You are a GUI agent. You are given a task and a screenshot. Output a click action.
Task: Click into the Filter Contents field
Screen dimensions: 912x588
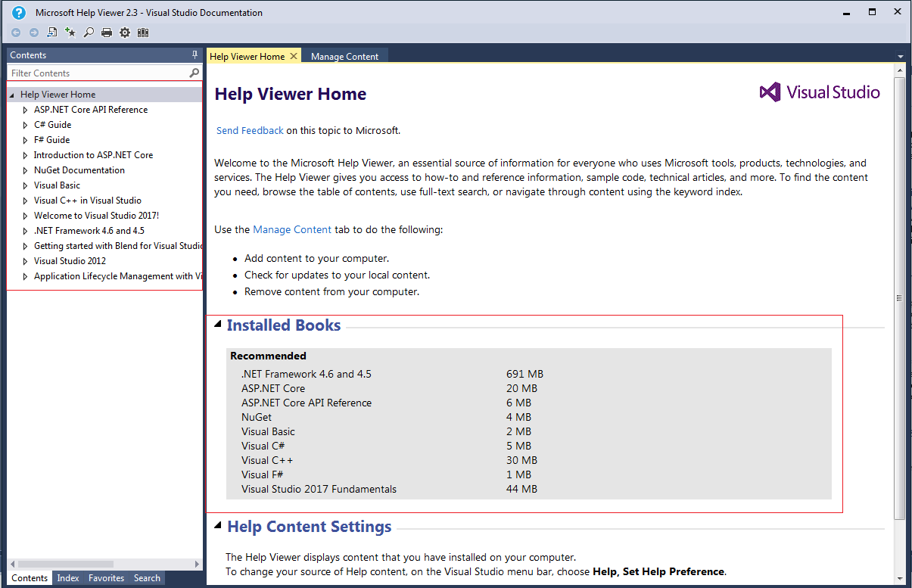coord(98,73)
